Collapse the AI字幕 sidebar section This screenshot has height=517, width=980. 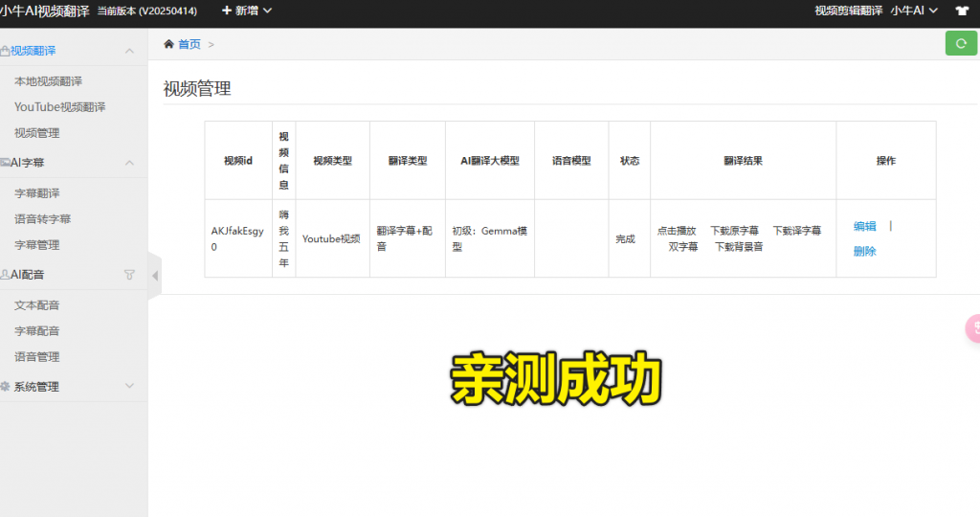coord(129,163)
